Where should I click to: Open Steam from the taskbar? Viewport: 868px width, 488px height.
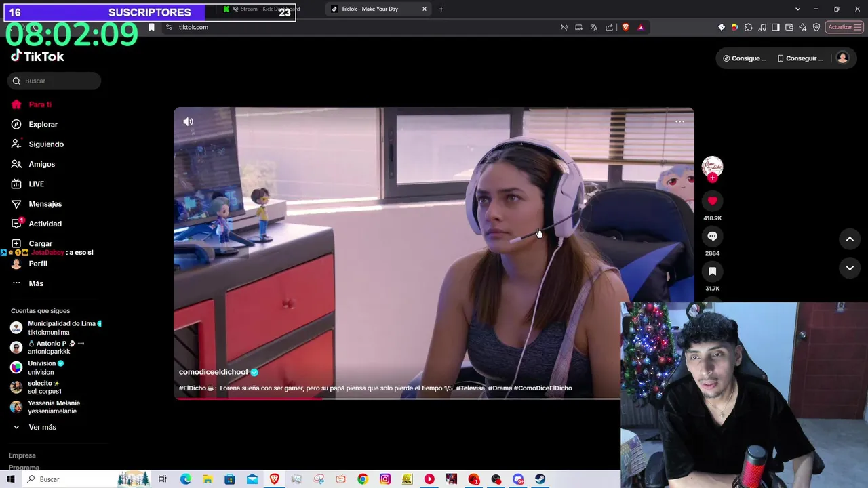click(540, 479)
